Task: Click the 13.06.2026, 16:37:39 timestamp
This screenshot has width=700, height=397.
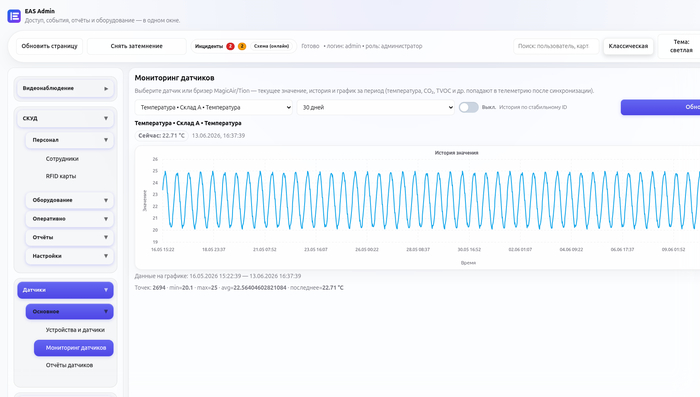Action: (218, 135)
